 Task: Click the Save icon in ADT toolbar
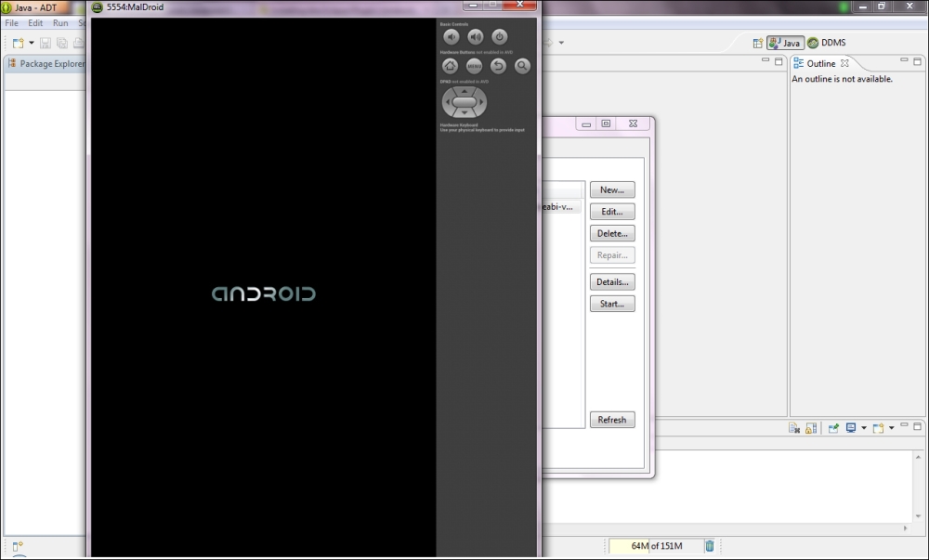[46, 43]
